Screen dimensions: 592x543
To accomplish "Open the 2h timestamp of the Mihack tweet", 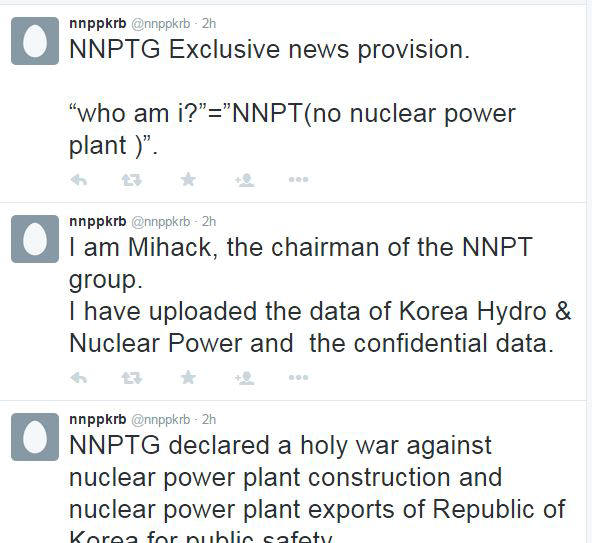I will [209, 222].
